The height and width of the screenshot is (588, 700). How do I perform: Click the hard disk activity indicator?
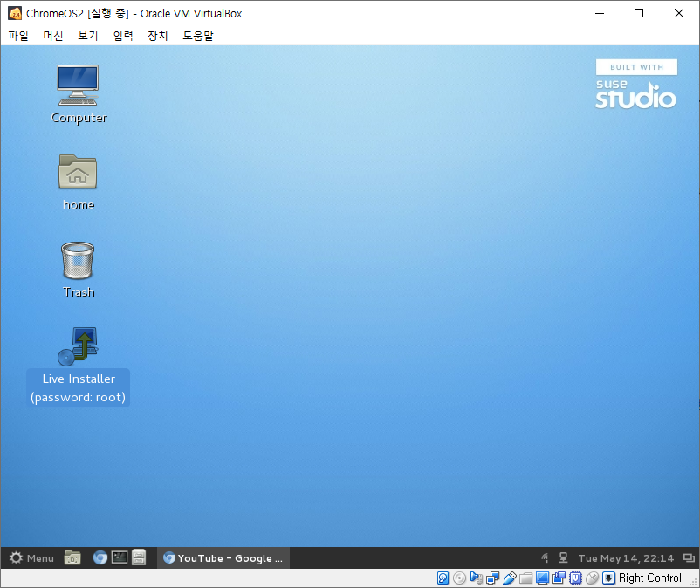[x=443, y=578]
